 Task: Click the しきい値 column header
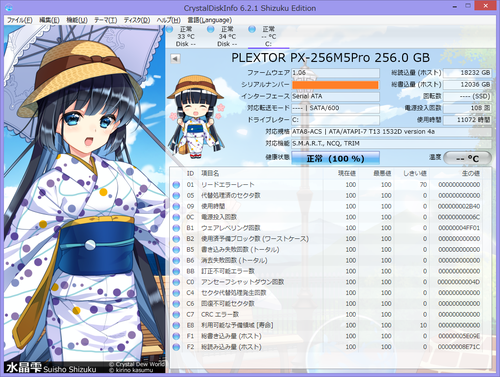pyautogui.click(x=415, y=173)
